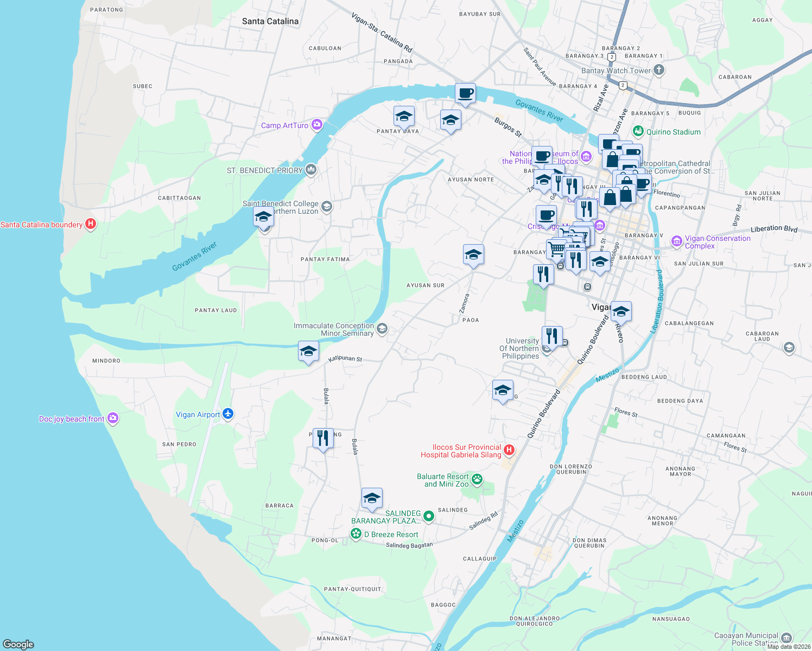Click the PANTAY FATIMA barangay label

(x=325, y=259)
